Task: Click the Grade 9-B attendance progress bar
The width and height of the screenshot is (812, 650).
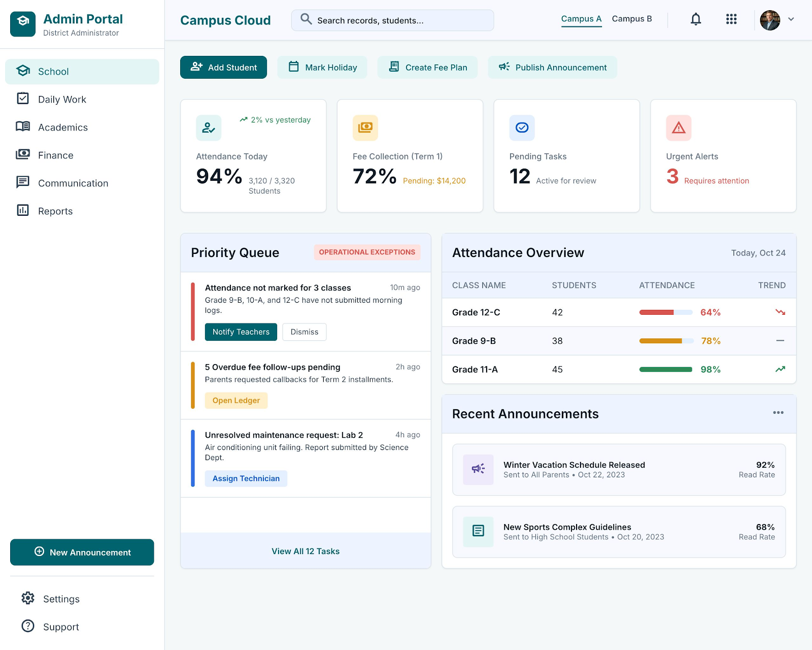Action: point(666,341)
